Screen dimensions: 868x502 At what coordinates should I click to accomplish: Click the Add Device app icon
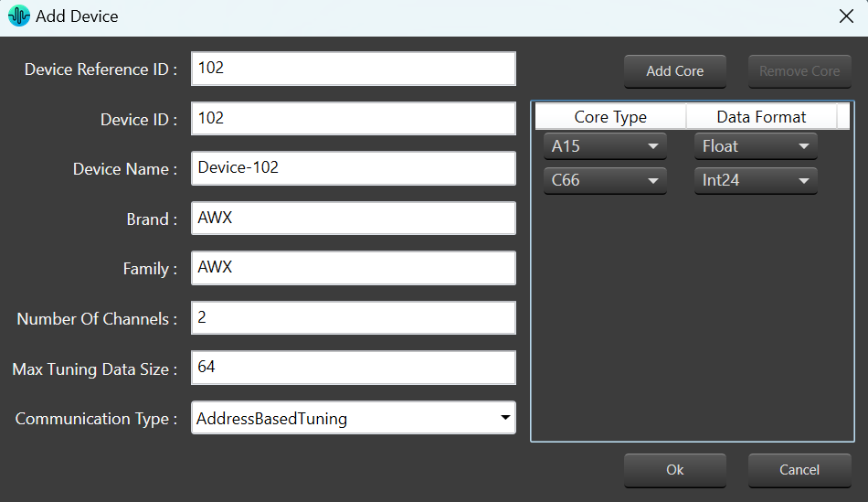[19, 16]
